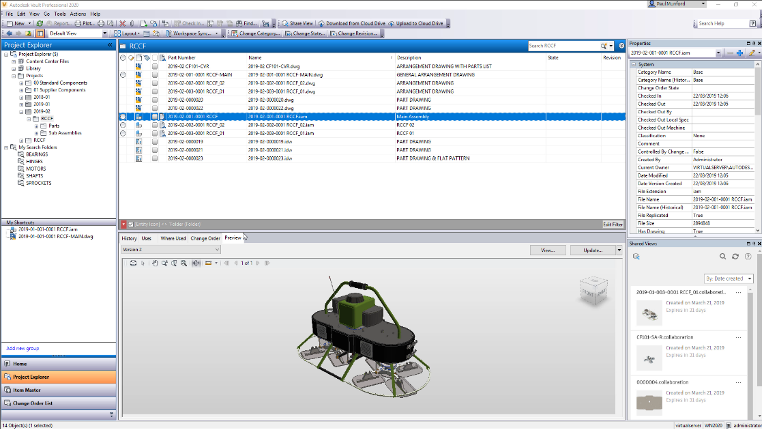Screen dimensions: 762x429
Task: Open the Item Master section
Action: [x=58, y=390]
